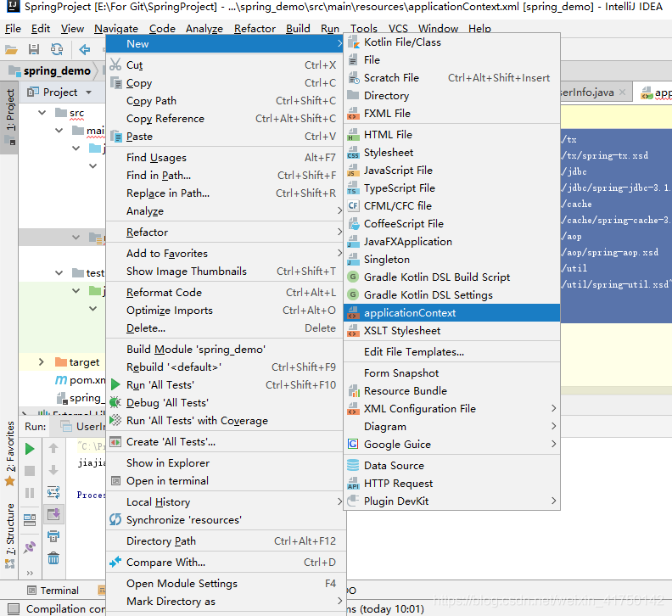Click the Save All toolbar icon
The width and height of the screenshot is (672, 616).
(x=34, y=50)
